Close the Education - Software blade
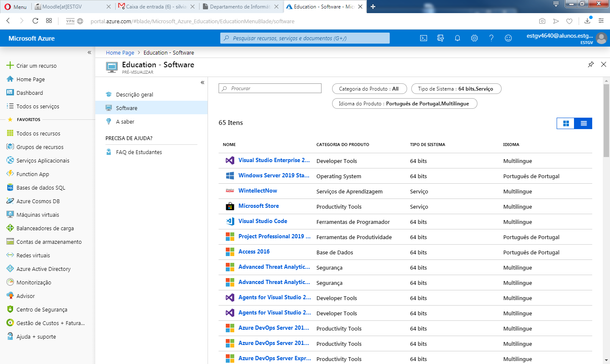The width and height of the screenshot is (610, 364). (x=604, y=64)
